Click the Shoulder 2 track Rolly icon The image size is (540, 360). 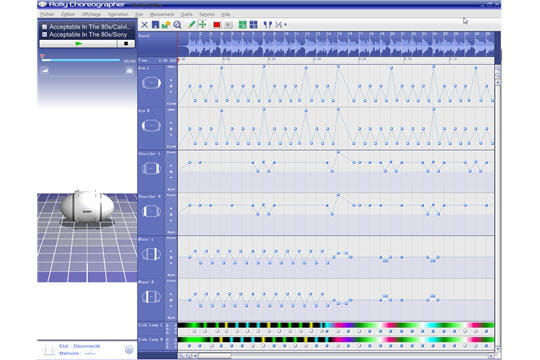(x=151, y=211)
